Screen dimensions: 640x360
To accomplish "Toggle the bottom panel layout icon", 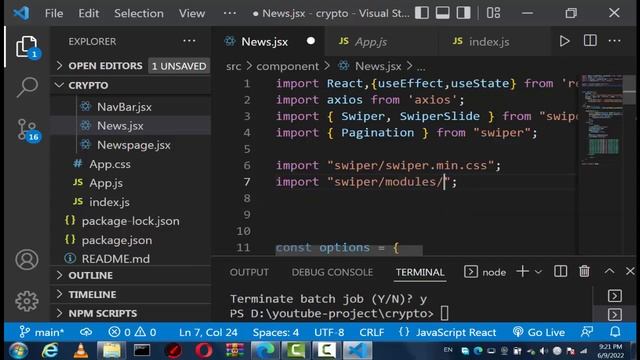I will click(442, 13).
